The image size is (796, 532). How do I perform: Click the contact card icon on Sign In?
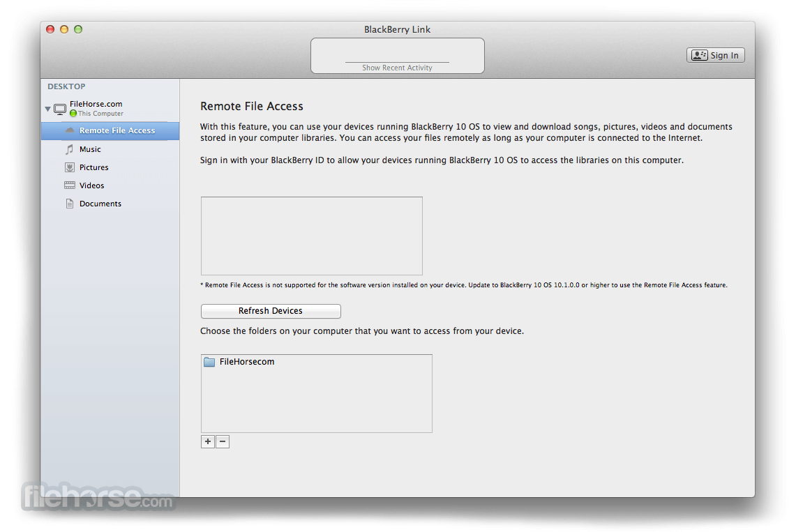699,55
